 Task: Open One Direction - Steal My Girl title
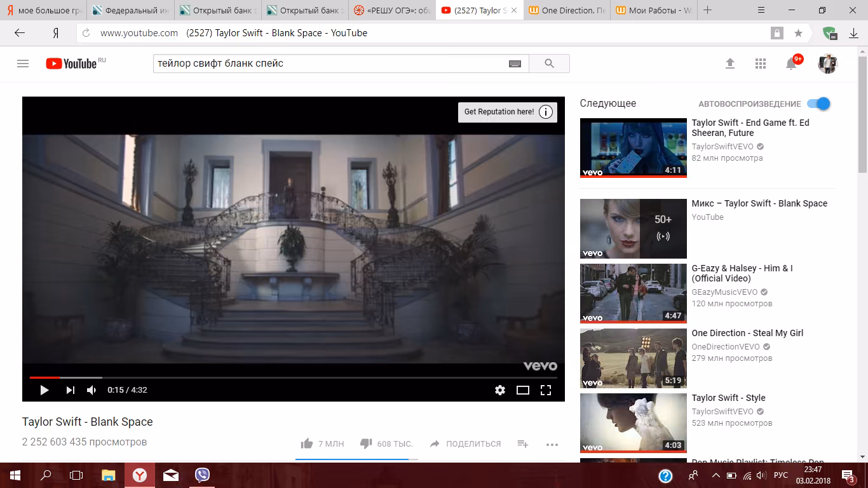[747, 333]
